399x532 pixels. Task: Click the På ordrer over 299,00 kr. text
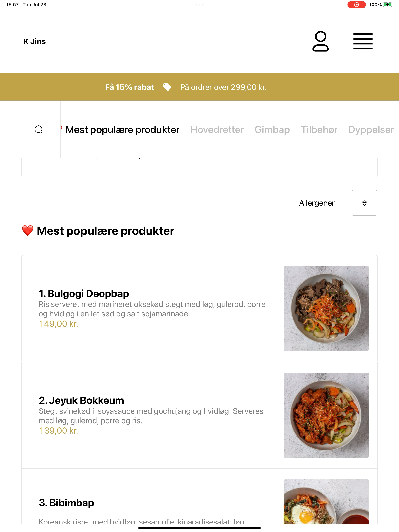point(223,87)
